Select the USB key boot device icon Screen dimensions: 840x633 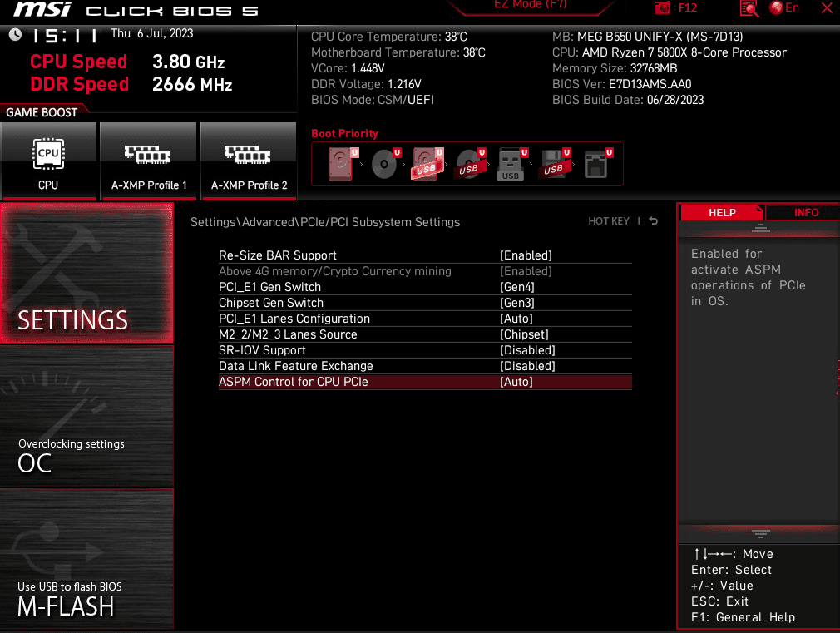512,164
